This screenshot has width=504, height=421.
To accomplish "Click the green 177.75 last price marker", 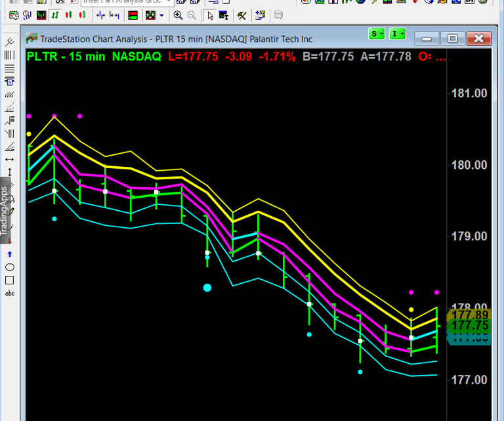I will point(469,326).
